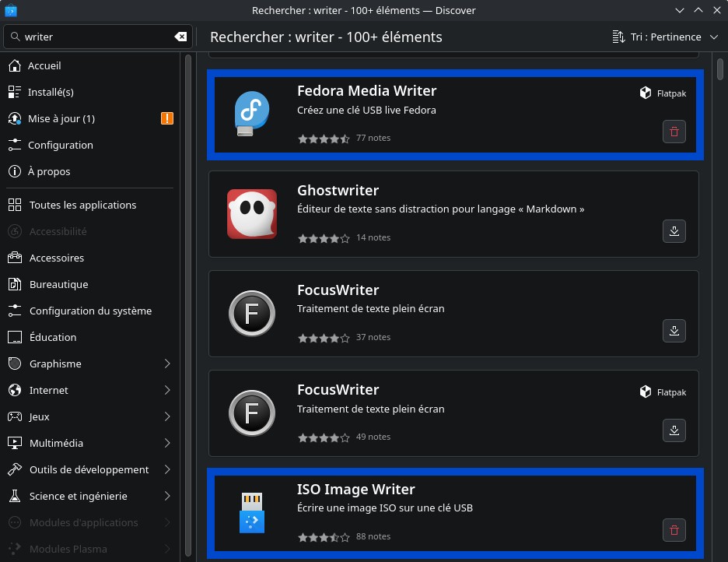Click the Discover app icon in title bar
728x562 pixels.
[11, 10]
